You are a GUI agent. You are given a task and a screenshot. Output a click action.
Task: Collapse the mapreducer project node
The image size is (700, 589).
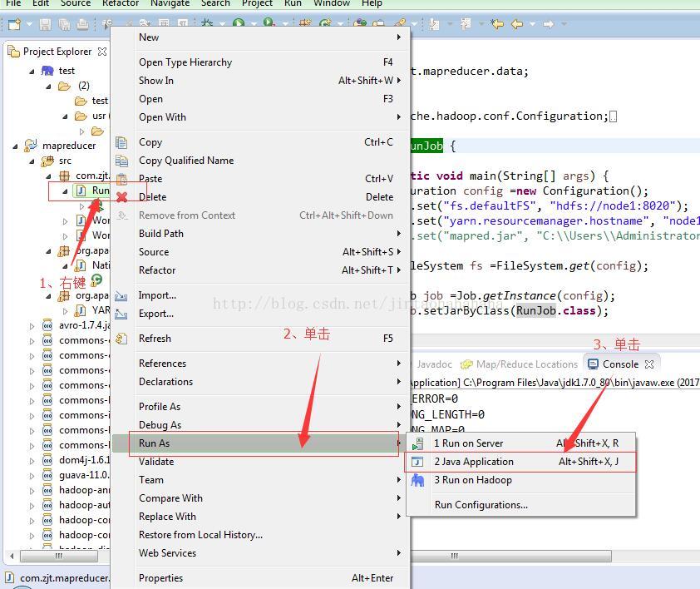(15, 146)
